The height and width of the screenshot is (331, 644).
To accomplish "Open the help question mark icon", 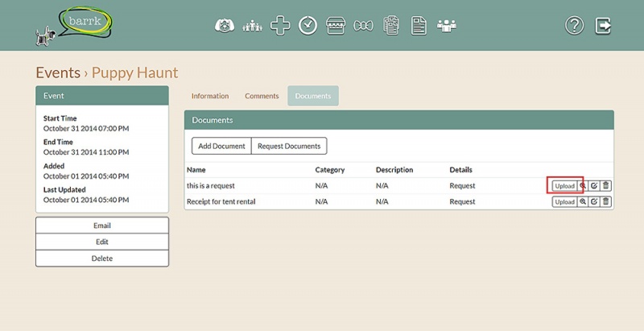I will click(574, 26).
